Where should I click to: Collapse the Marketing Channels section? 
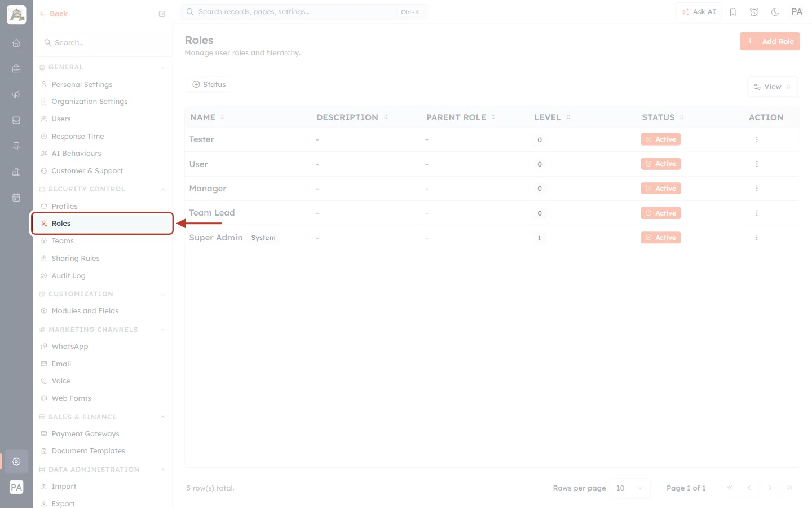(x=162, y=330)
